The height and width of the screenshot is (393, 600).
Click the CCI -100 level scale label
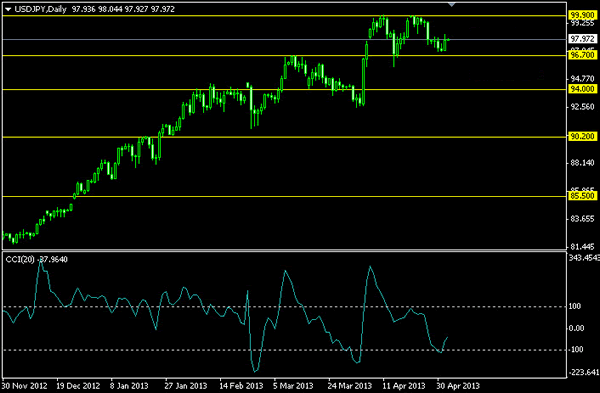(x=576, y=349)
